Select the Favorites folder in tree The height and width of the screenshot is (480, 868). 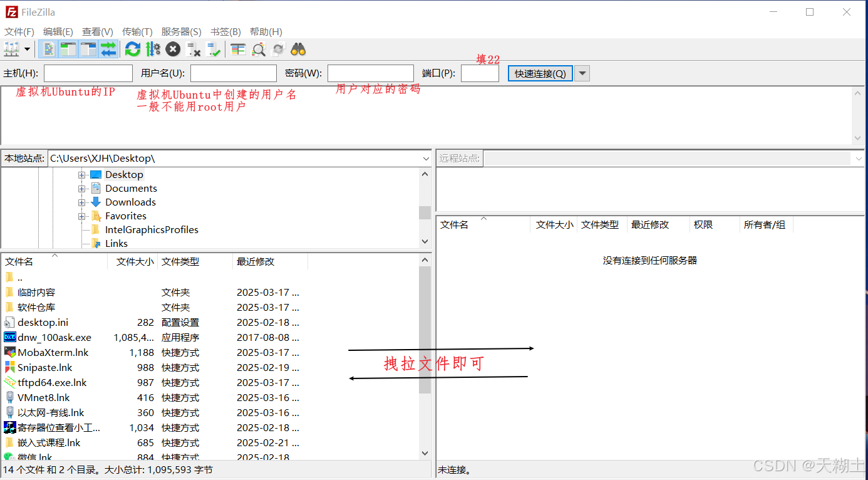click(x=126, y=216)
